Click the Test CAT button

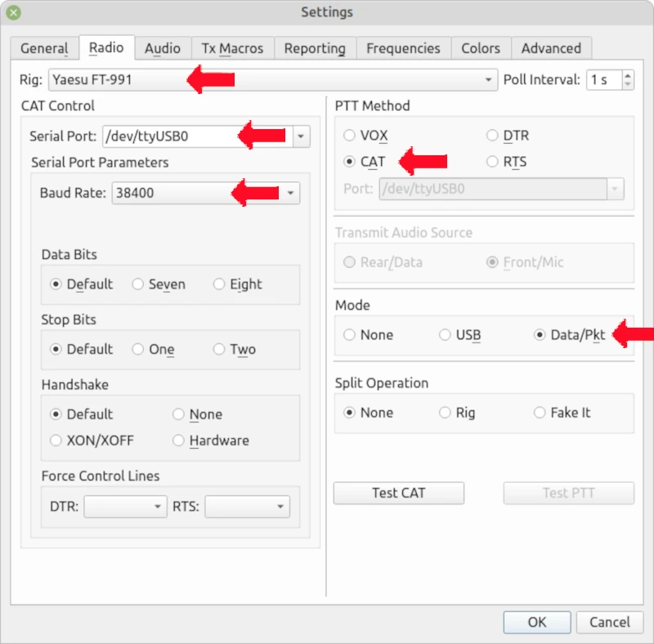[398, 493]
